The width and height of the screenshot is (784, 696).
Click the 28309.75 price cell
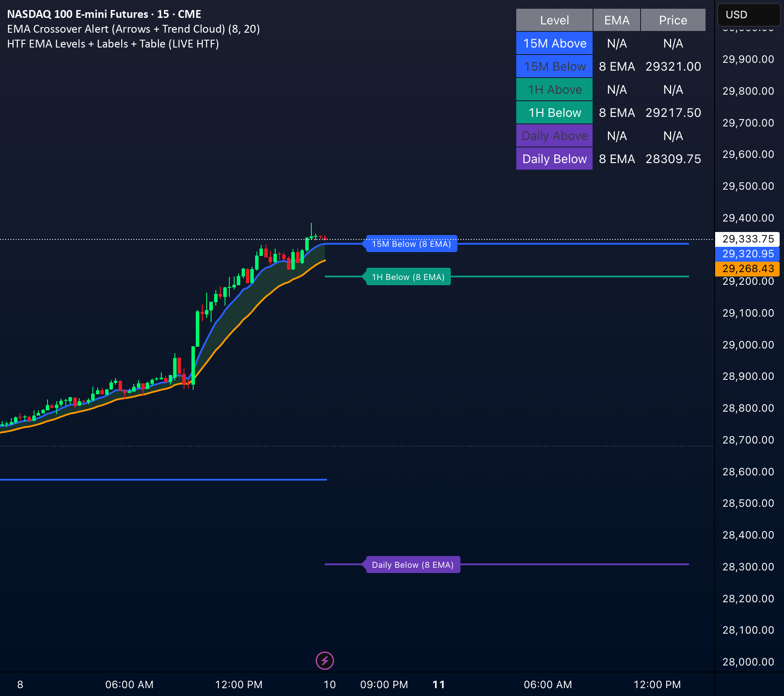pos(673,159)
